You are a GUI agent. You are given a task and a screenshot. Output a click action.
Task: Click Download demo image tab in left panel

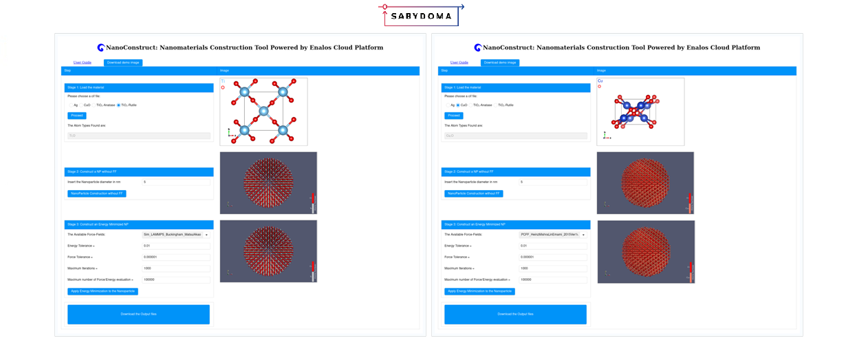(122, 63)
